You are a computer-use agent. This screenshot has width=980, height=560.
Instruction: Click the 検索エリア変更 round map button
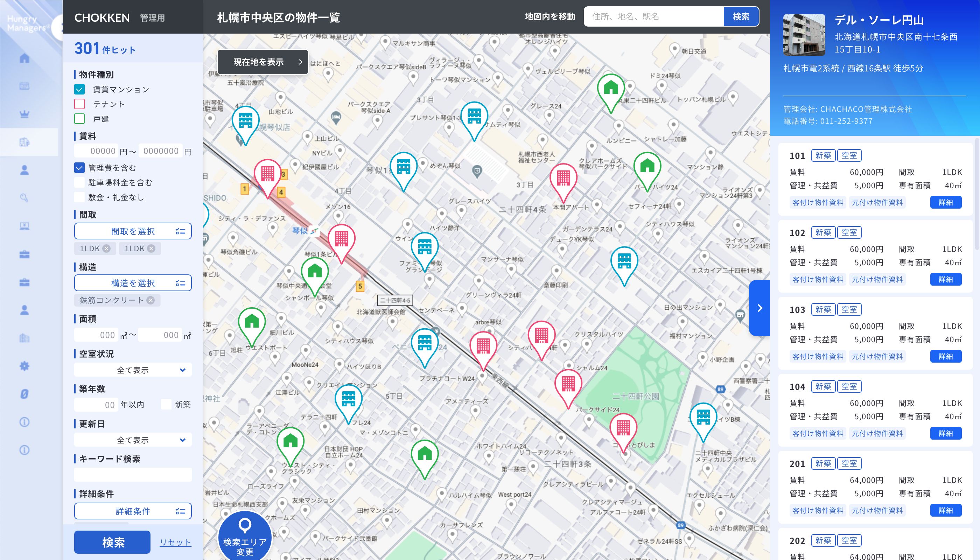245,537
